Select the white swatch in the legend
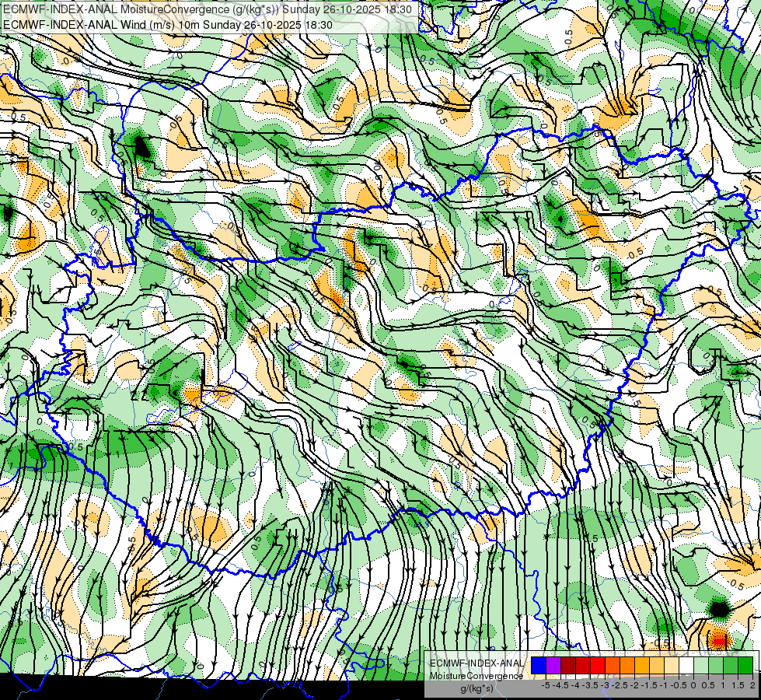 click(686, 665)
